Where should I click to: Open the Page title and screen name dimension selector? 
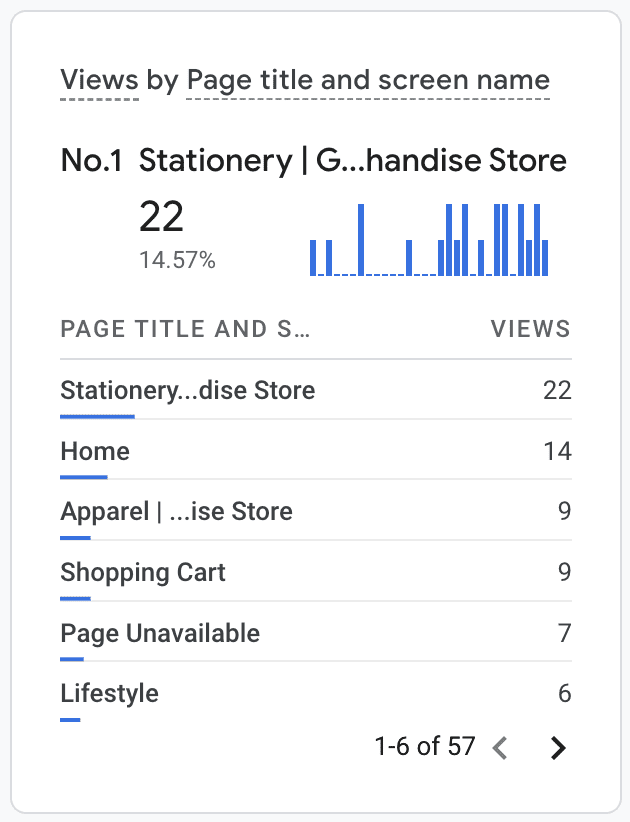[366, 80]
